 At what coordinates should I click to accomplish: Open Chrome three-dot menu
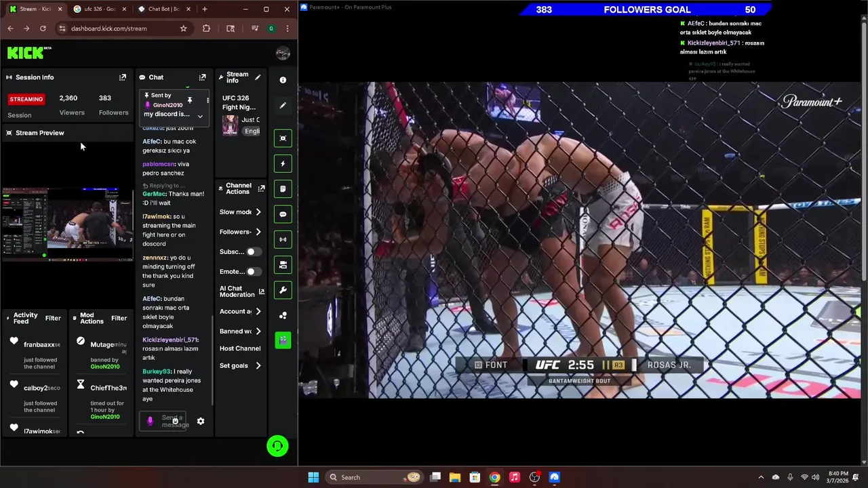coord(288,28)
